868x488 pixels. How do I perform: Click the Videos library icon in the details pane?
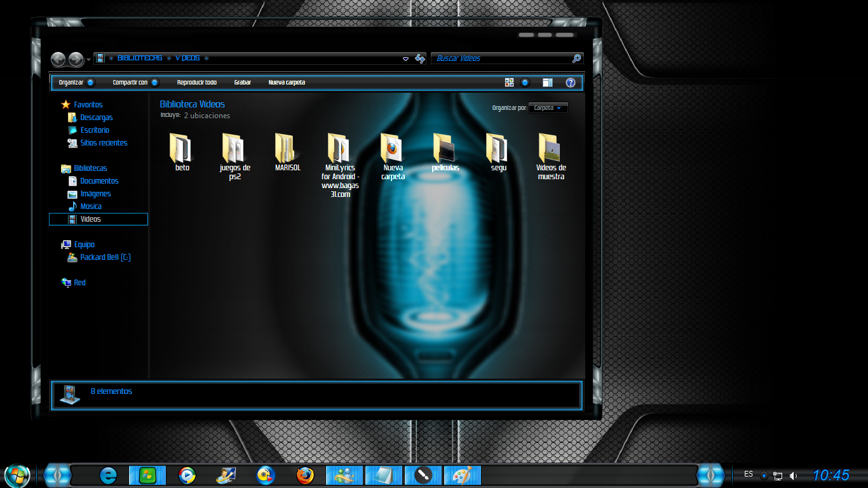(x=70, y=395)
